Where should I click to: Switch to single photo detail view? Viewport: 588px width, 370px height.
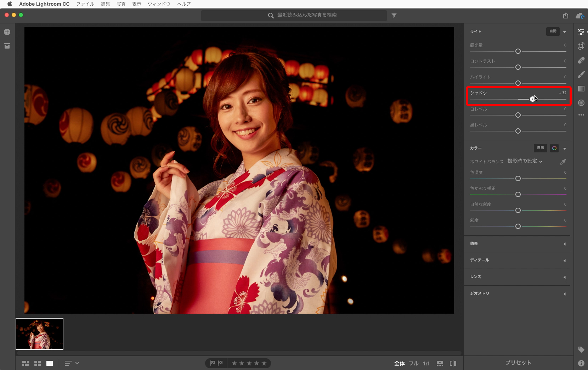[50, 363]
